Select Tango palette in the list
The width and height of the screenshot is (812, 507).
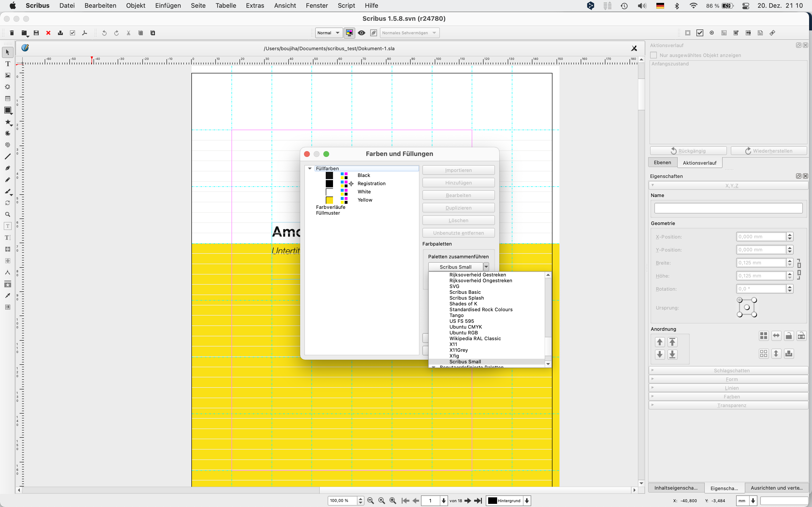[456, 315]
